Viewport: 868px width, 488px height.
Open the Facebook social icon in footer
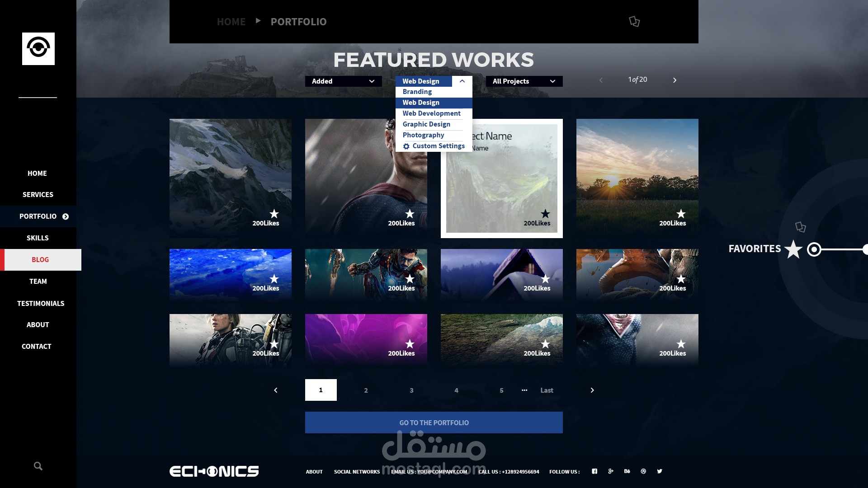point(594,471)
